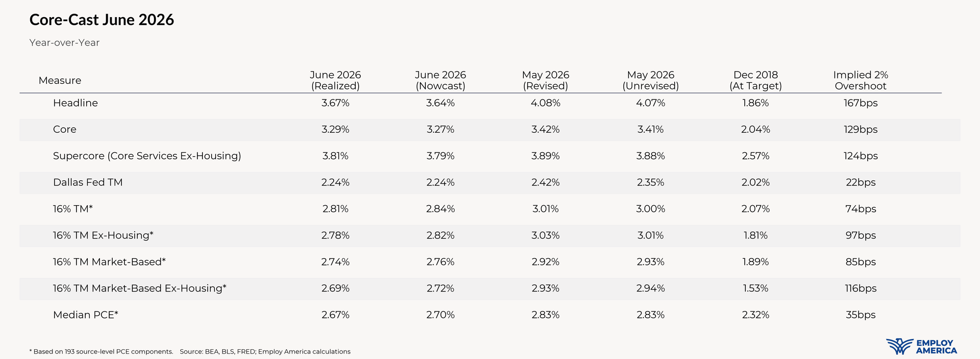Click the June 2026 (Nowcast) column header
This screenshot has height=359, width=980.
pos(441,80)
